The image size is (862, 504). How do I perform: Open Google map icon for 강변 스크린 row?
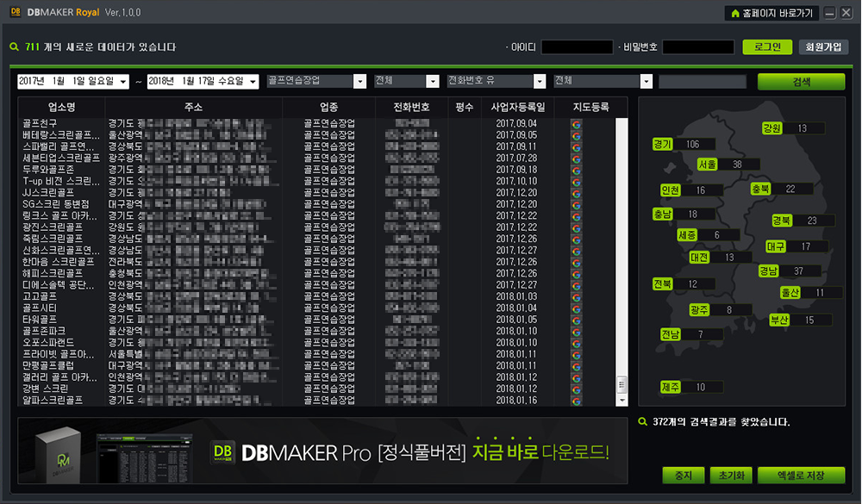pyautogui.click(x=576, y=389)
